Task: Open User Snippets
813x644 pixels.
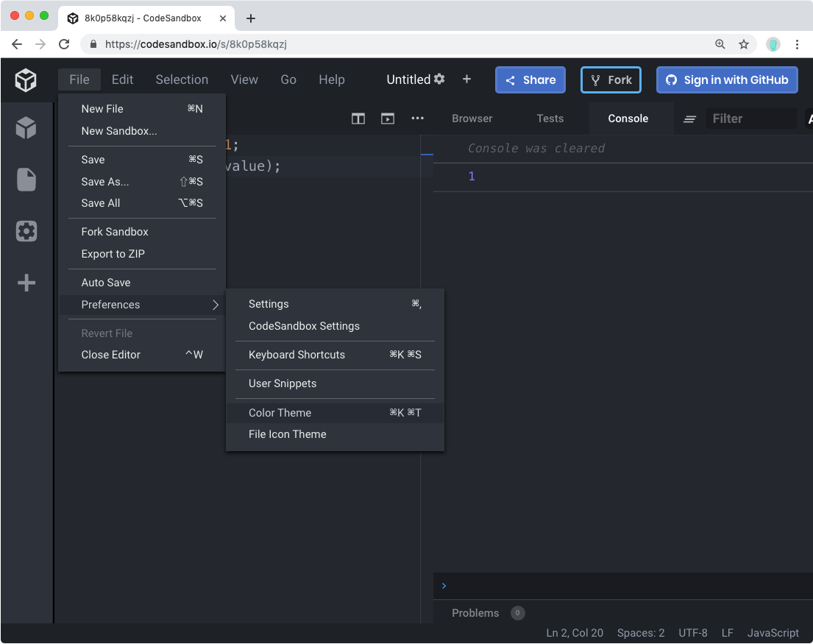Action: point(335,383)
